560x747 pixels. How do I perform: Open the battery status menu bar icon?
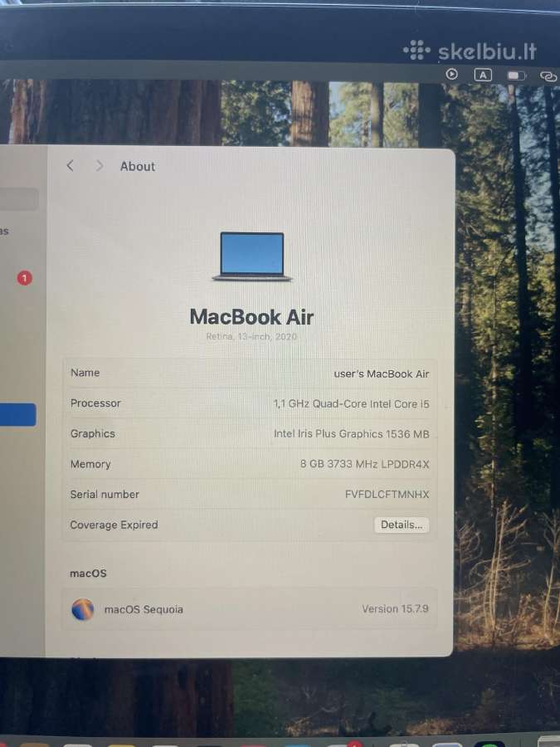point(516,76)
